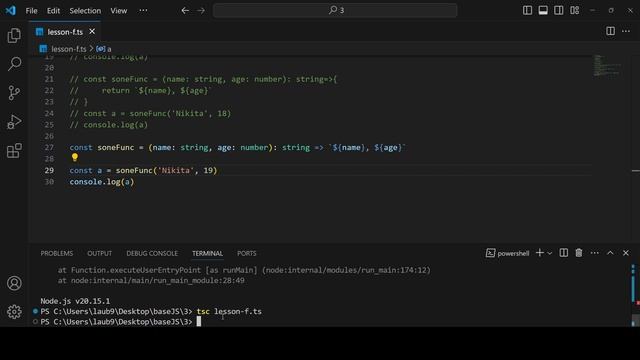Split the editor to the right
640x360 pixels.
tap(610, 31)
